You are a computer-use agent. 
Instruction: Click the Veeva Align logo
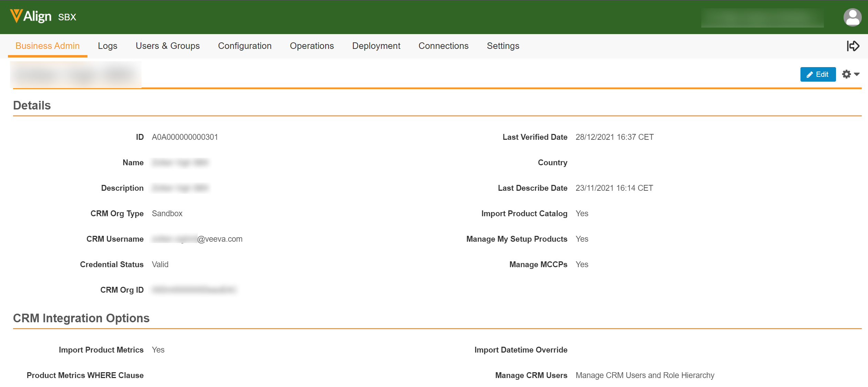click(x=31, y=16)
